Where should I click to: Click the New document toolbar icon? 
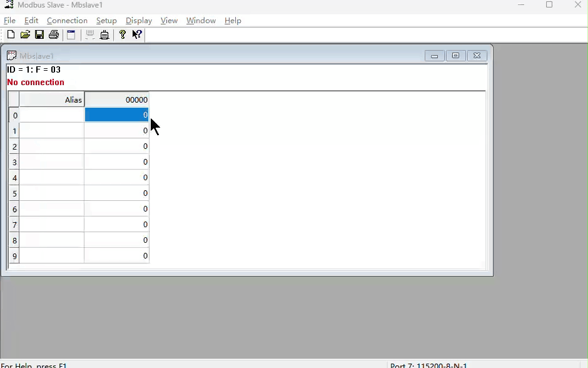point(11,34)
